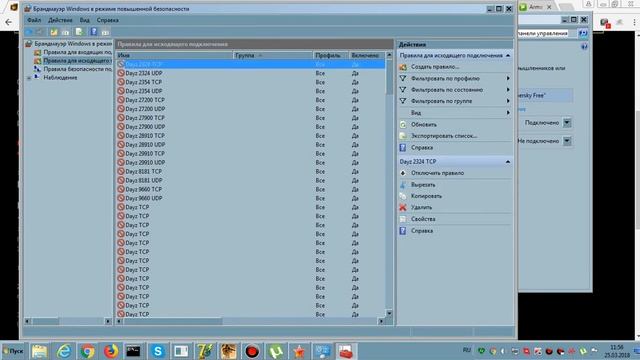
Task: Expand the Наблюдение tree node
Action: [x=29, y=78]
